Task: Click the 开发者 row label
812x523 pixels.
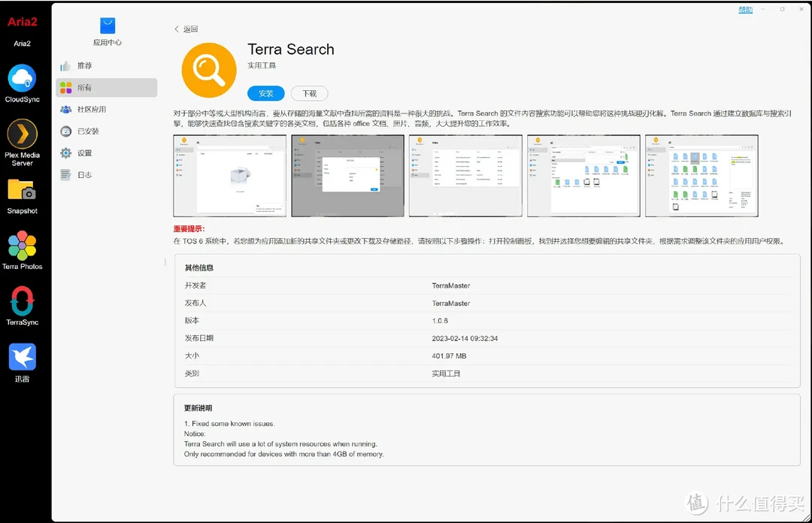Action: tap(195, 286)
